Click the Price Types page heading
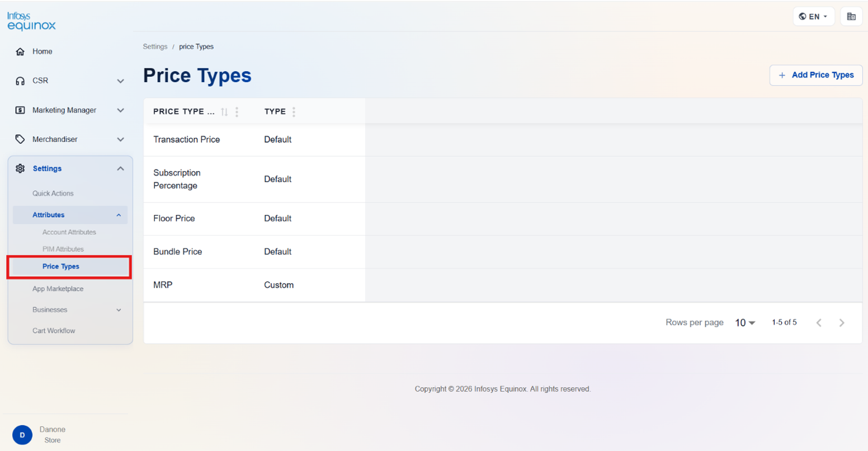 click(x=197, y=76)
